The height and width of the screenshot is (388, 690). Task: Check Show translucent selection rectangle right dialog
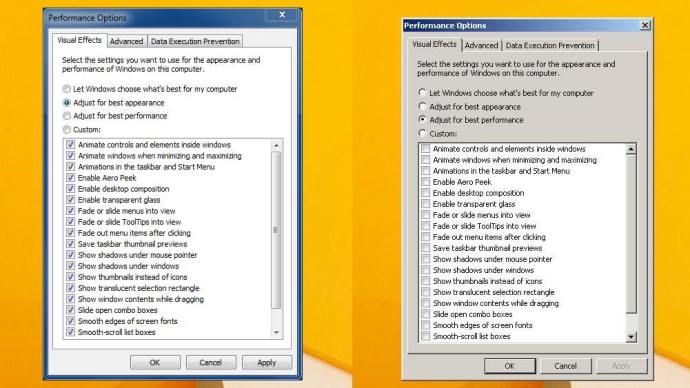(x=426, y=292)
